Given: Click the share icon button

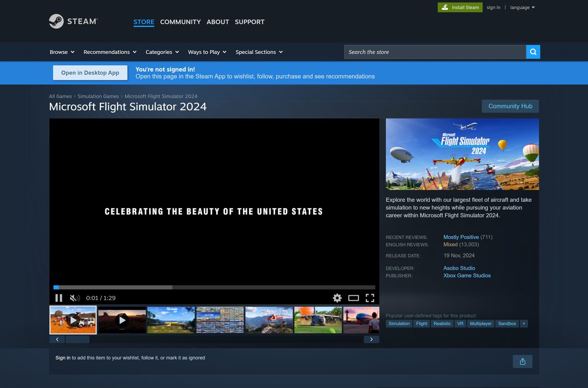Looking at the screenshot, I should pos(522,362).
